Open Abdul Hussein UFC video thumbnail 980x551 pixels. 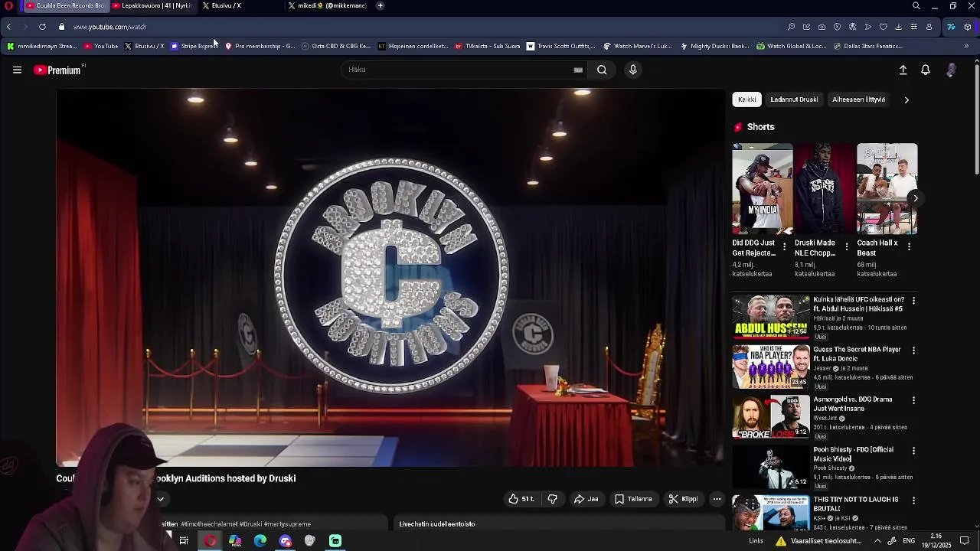tap(771, 317)
